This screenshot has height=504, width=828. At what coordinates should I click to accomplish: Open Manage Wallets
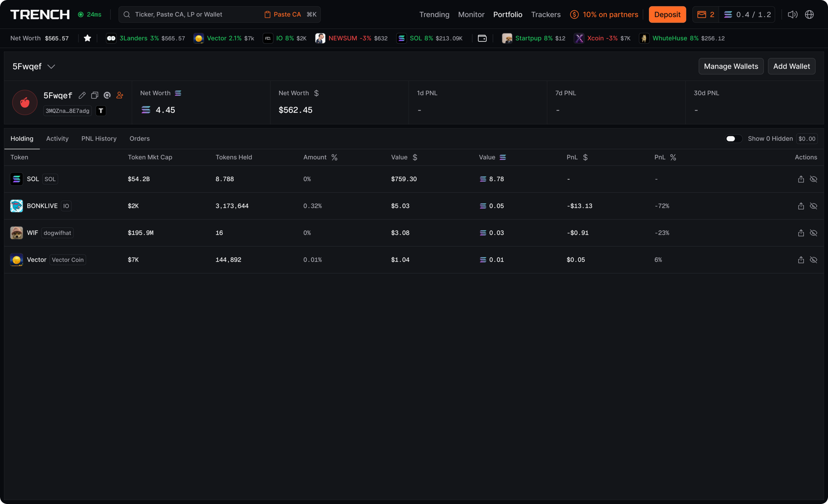(x=731, y=66)
